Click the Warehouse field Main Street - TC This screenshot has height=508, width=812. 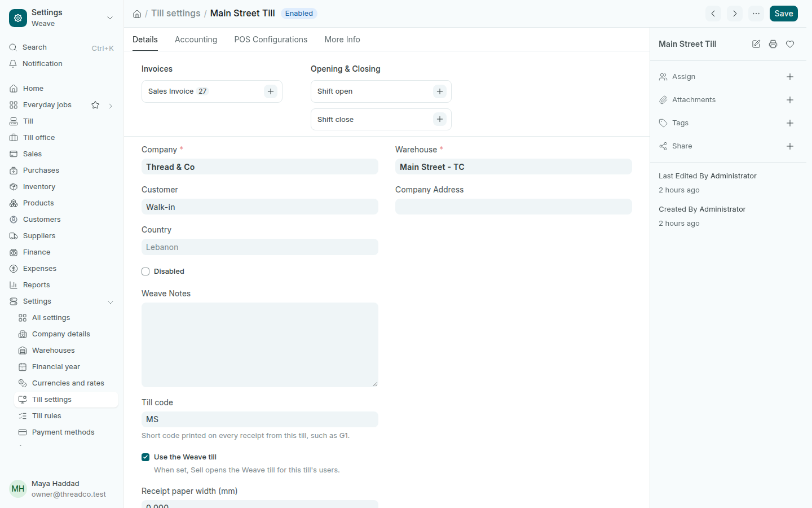point(514,167)
